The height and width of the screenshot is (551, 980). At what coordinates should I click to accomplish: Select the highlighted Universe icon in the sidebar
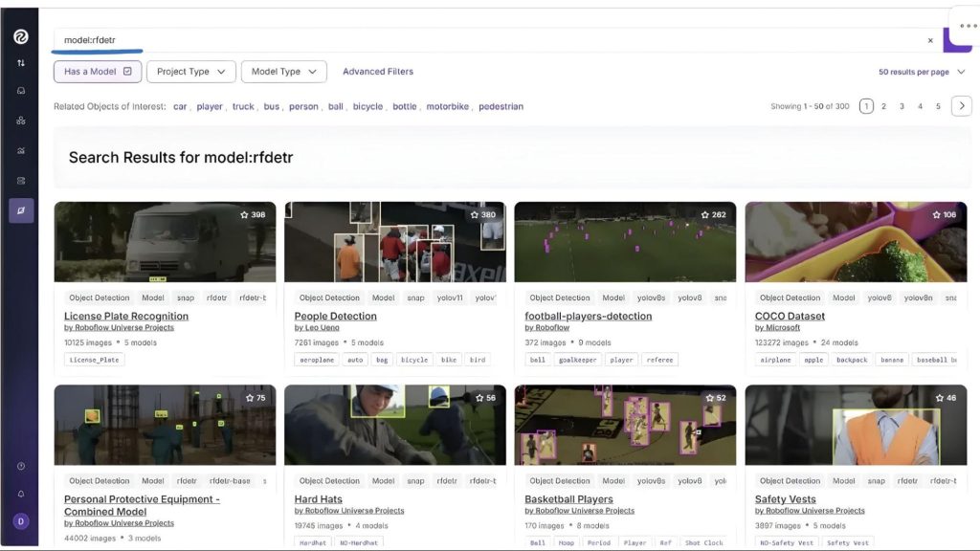click(x=21, y=210)
